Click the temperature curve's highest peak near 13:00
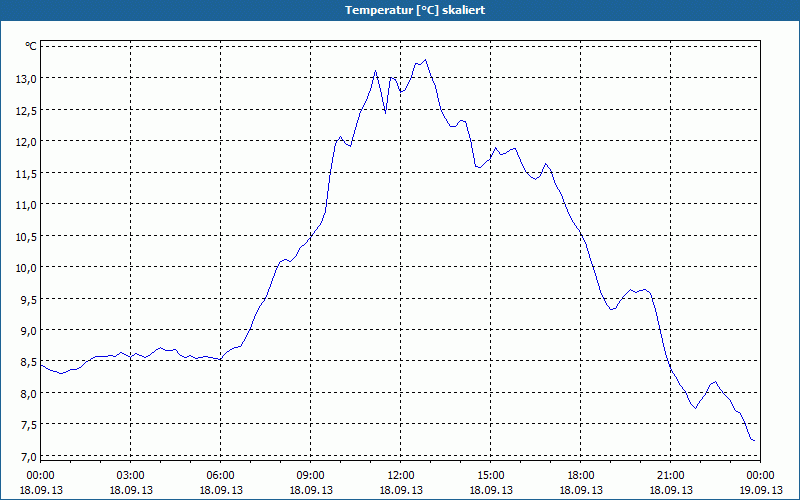 coord(426,60)
